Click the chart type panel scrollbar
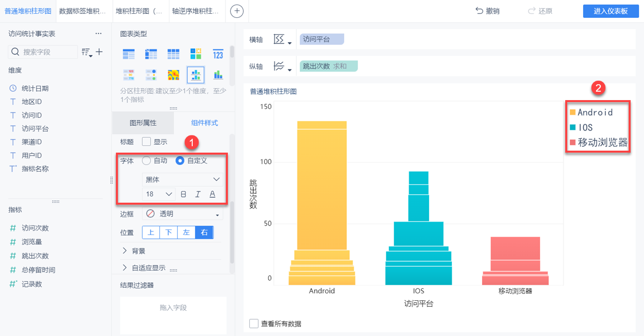The image size is (644, 336). (232, 52)
